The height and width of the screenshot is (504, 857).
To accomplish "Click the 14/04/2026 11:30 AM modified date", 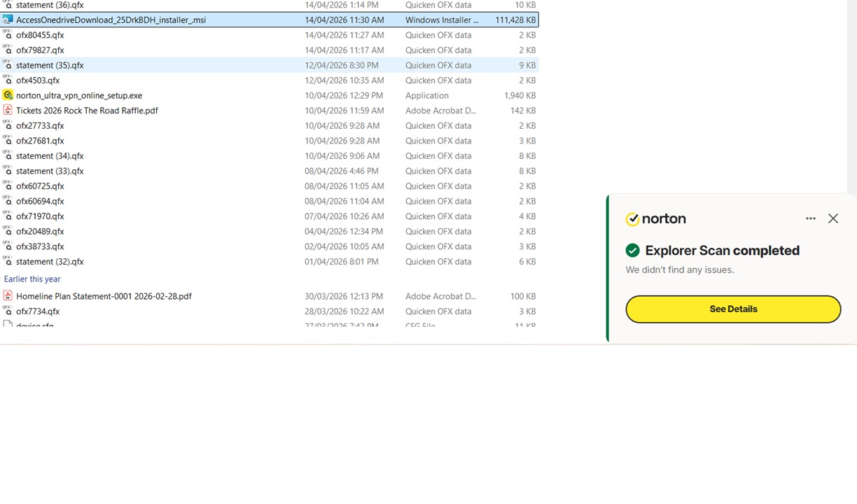I will point(344,20).
